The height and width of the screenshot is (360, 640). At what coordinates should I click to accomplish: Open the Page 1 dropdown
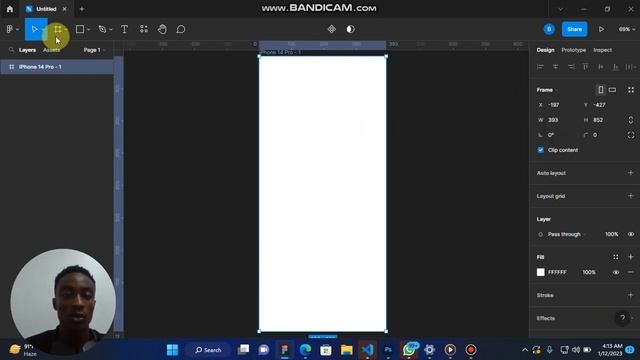(94, 50)
